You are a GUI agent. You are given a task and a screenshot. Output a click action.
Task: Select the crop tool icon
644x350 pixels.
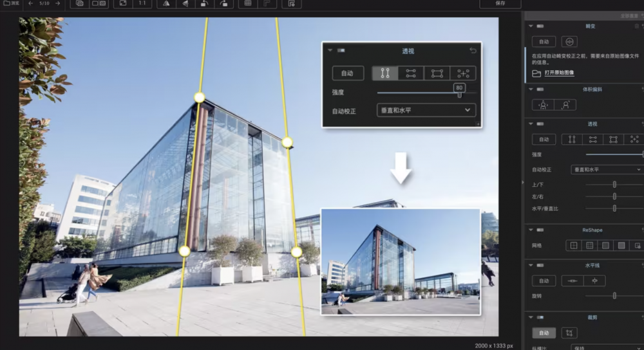pos(569,333)
